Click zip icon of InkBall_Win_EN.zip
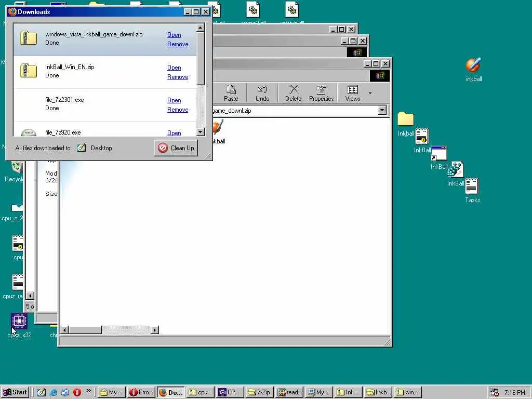532x399 pixels. pos(29,71)
